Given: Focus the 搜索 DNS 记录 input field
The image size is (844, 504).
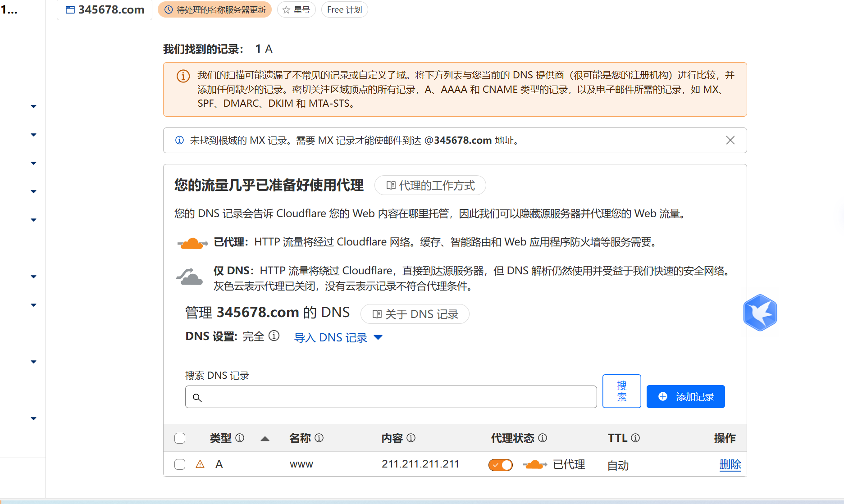Looking at the screenshot, I should 391,397.
